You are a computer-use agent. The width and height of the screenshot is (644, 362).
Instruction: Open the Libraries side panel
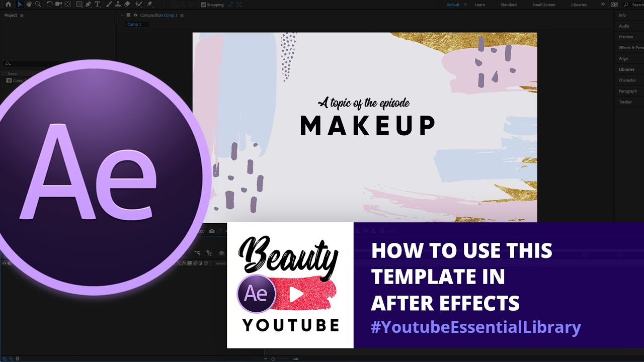626,69
